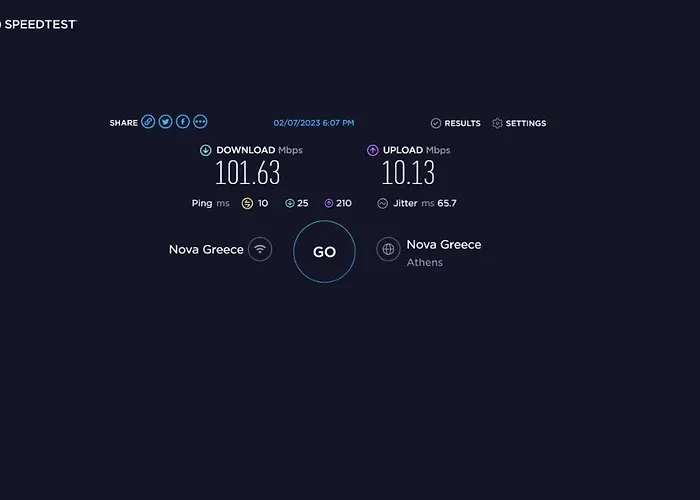Click the purple upload arrow icon
This screenshot has height=500, width=700.
[372, 150]
